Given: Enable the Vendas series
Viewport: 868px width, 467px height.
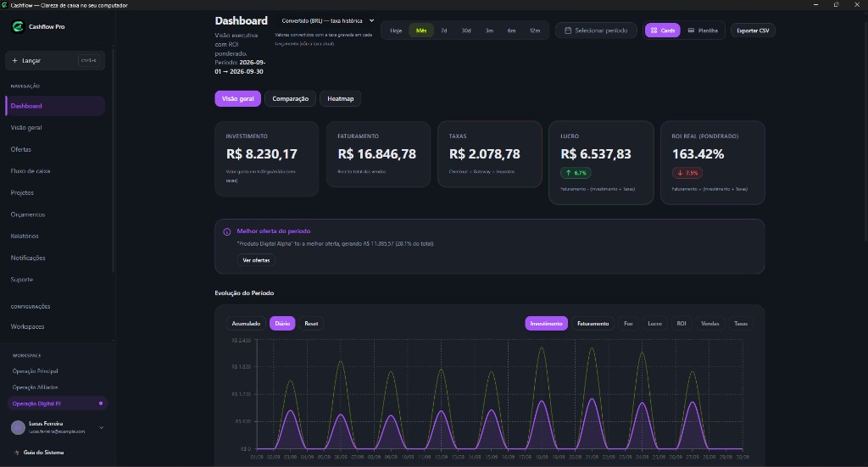Looking at the screenshot, I should 709,324.
